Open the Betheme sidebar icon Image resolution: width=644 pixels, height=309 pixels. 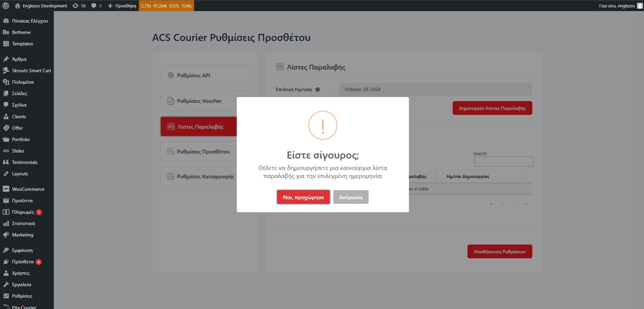6,32
